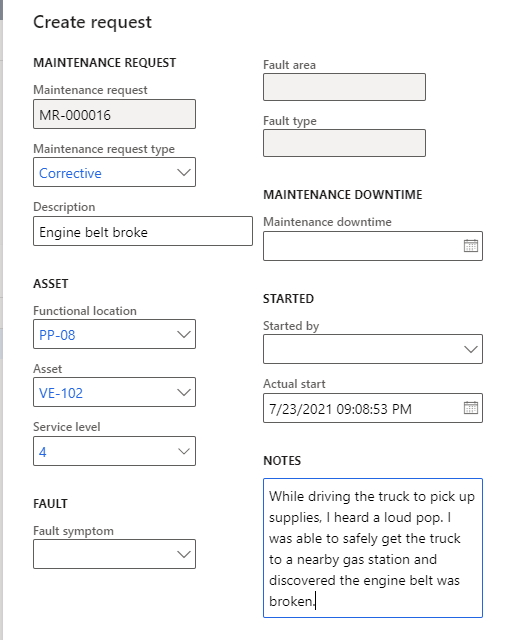Expand the Functional location dropdown arrow
527x640 pixels.
coord(184,334)
